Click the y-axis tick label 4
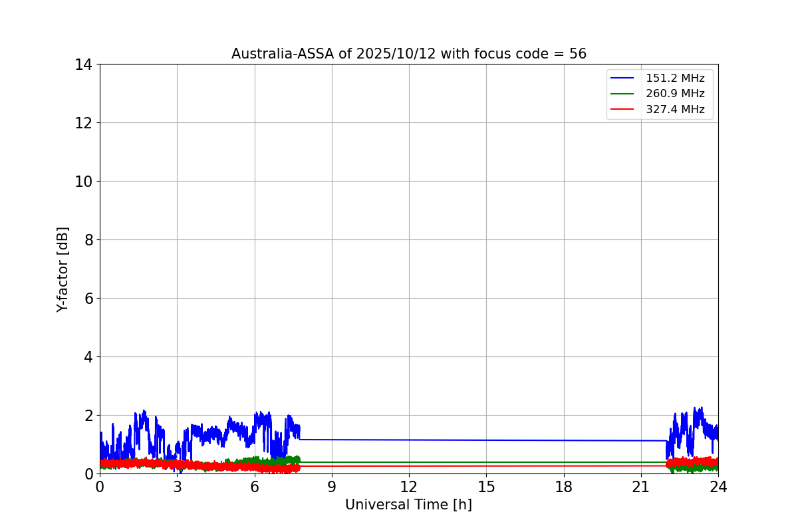Screen dimensions: 798x532 (88, 357)
